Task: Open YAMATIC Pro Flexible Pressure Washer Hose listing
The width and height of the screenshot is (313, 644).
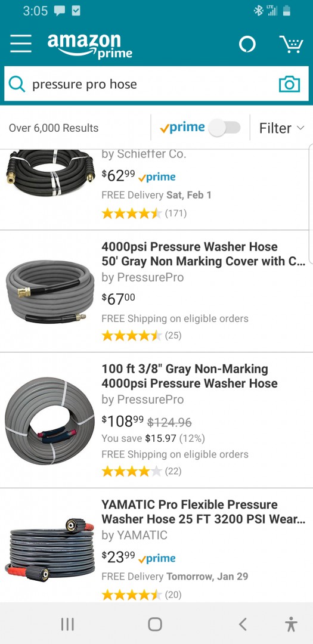Action: coord(203,512)
